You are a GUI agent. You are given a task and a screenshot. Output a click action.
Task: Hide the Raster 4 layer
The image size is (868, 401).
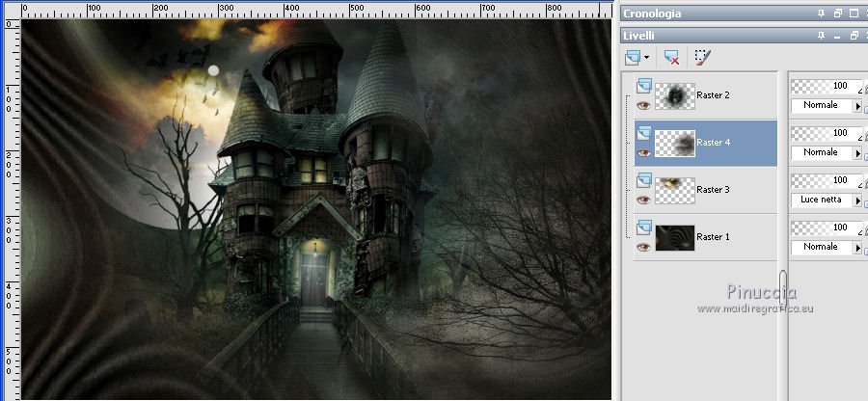643,152
